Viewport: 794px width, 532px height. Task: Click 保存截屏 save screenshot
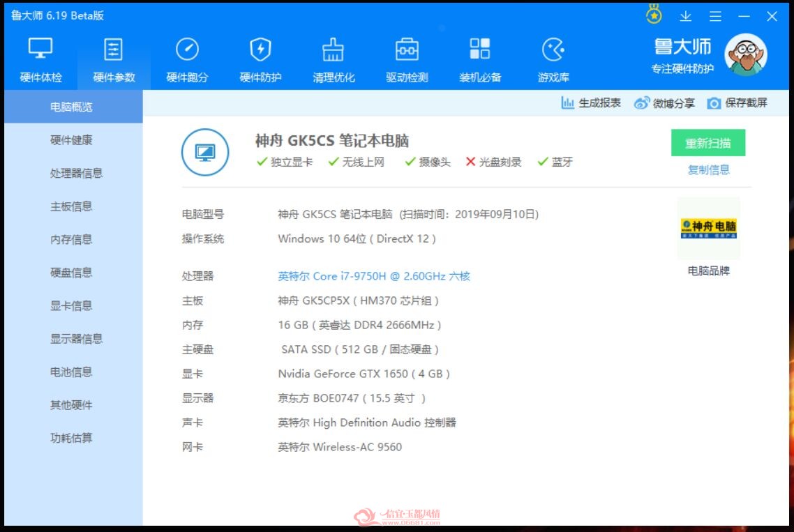click(x=737, y=102)
